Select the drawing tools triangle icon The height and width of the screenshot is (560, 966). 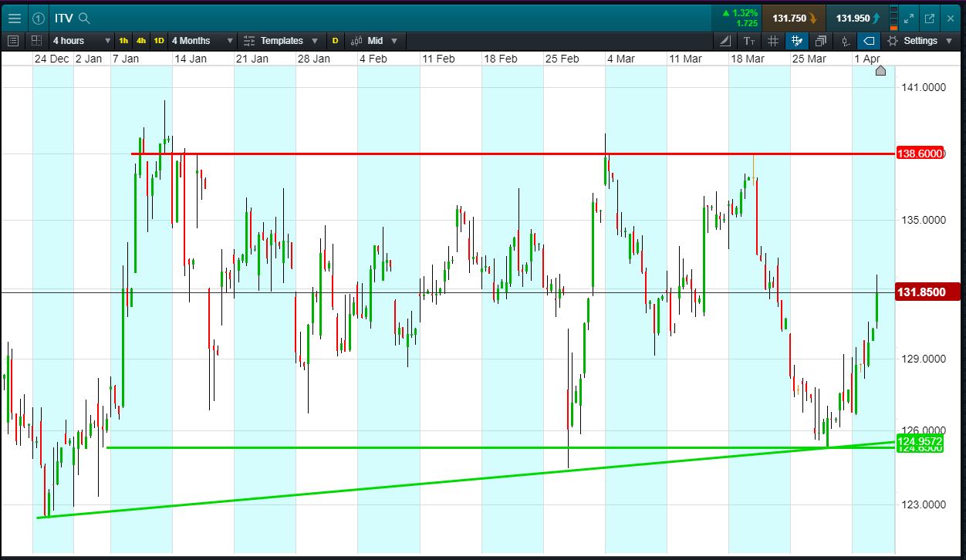coord(725,40)
